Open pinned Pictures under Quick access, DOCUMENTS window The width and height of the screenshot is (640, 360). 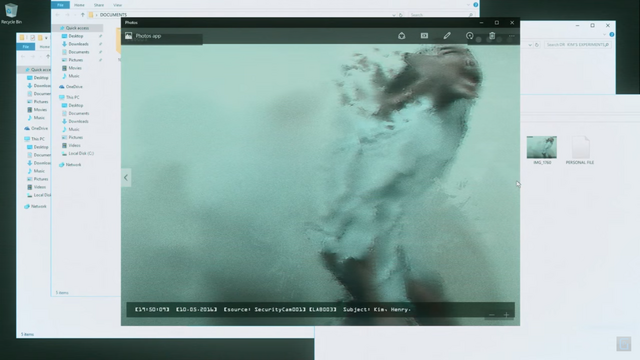tap(72, 60)
